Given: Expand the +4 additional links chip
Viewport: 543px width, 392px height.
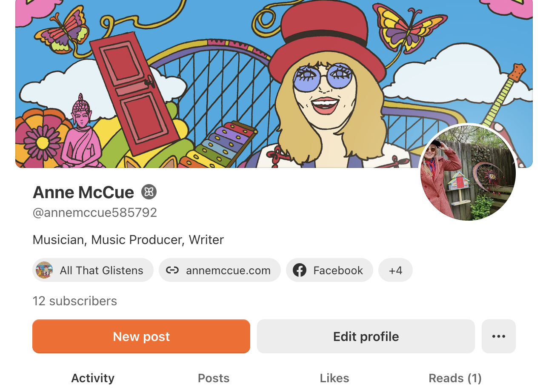Looking at the screenshot, I should (x=395, y=270).
